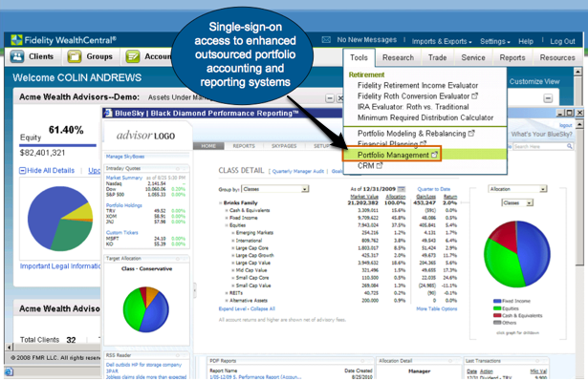Switch to the Research tab
The image size is (588, 381).
398,57
